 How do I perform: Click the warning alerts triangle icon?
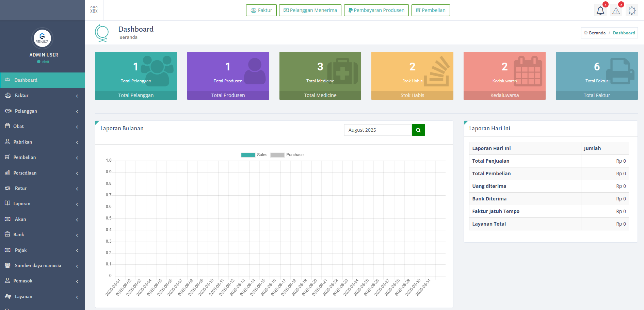tap(616, 11)
